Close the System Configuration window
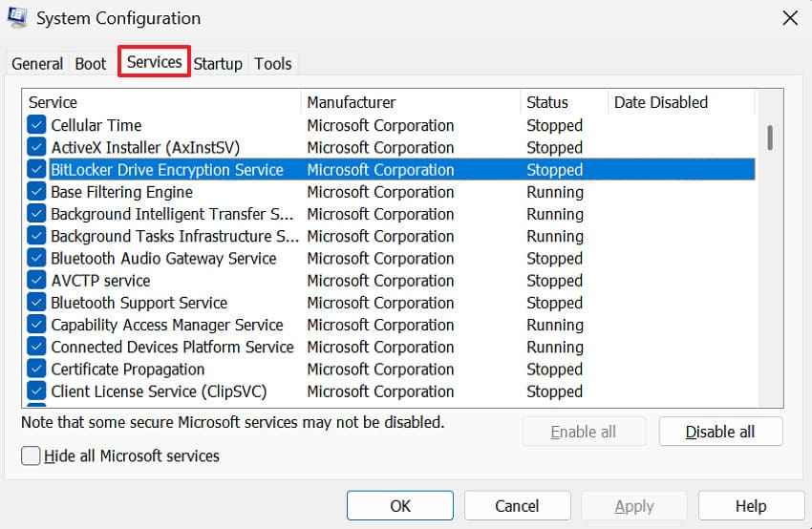Viewport: 812px width, 529px height. [790, 18]
